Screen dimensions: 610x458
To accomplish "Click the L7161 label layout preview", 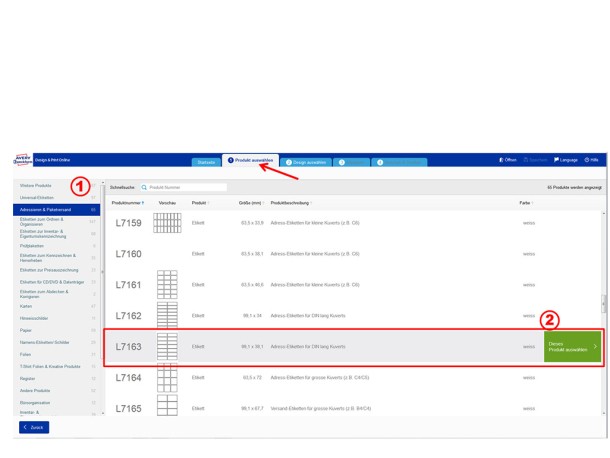I will tap(167, 285).
